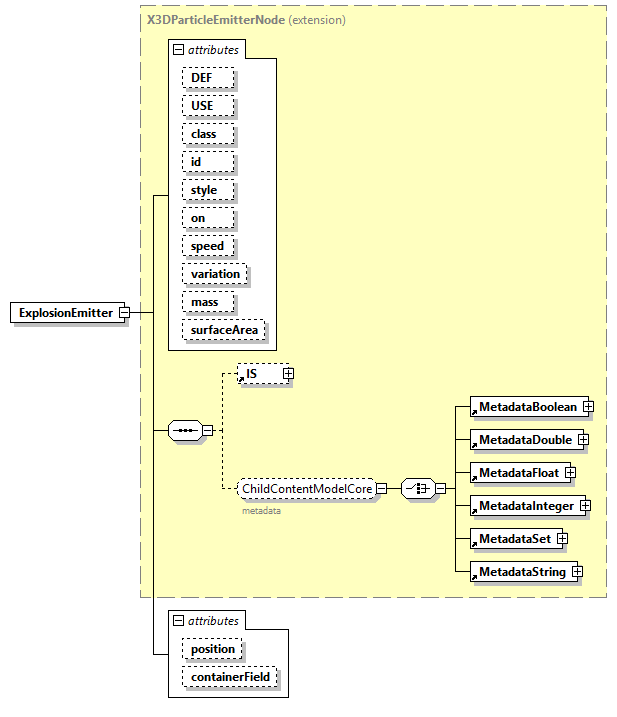Select the MetadataInteger element

pos(528,506)
